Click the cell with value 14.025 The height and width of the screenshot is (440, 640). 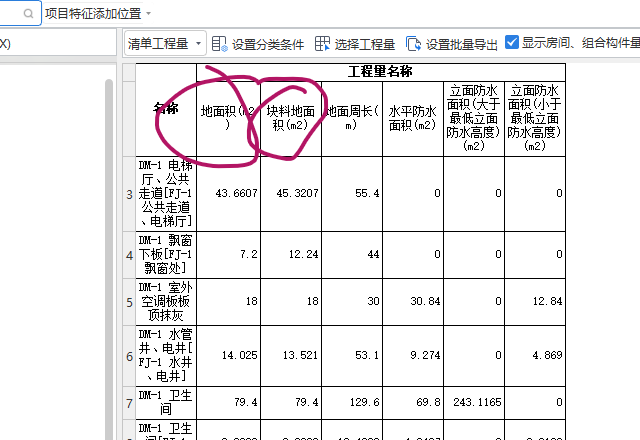[228, 356]
